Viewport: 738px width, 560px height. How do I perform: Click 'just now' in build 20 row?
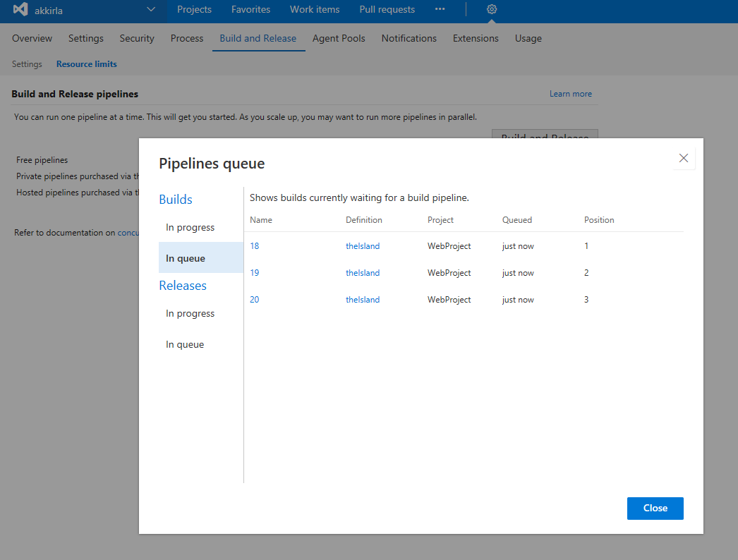click(x=518, y=300)
